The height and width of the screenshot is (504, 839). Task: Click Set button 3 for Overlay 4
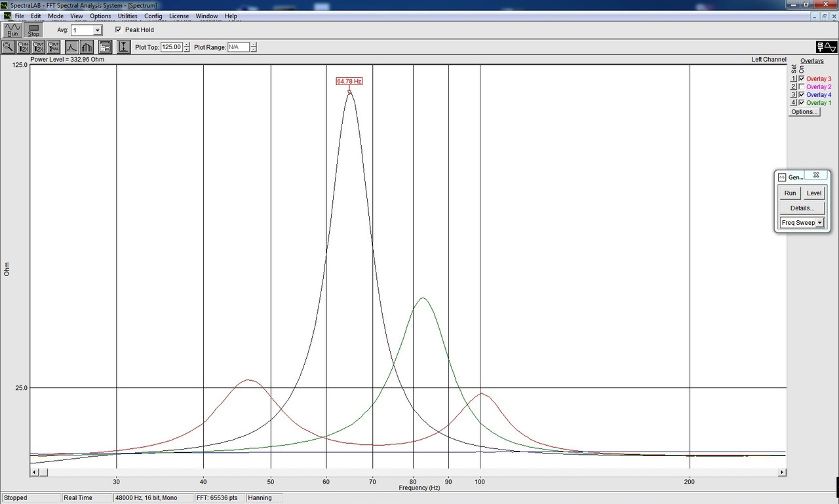coord(794,94)
